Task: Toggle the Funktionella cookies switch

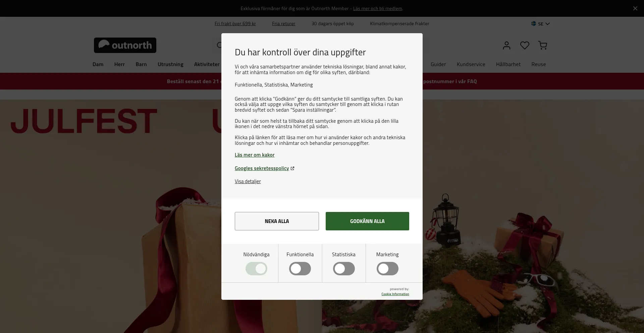Action: click(x=300, y=269)
